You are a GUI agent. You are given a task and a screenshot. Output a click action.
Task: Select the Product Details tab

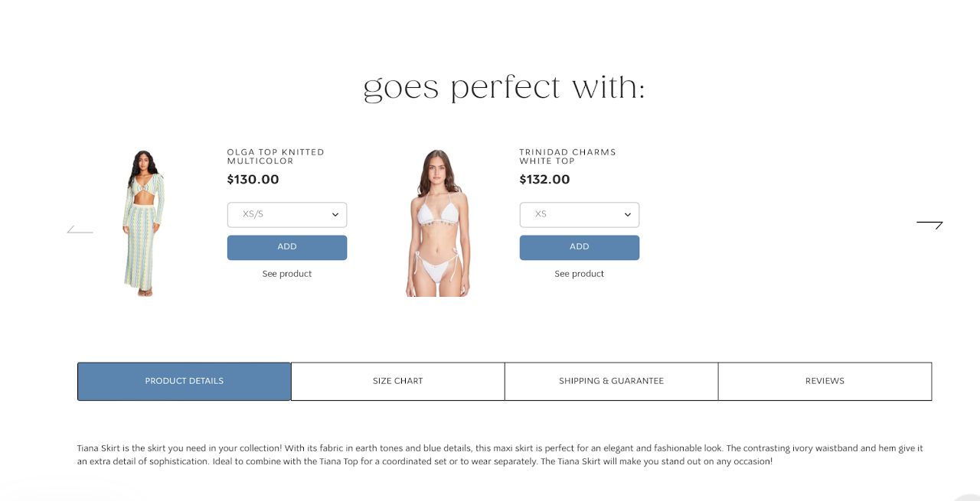(185, 382)
